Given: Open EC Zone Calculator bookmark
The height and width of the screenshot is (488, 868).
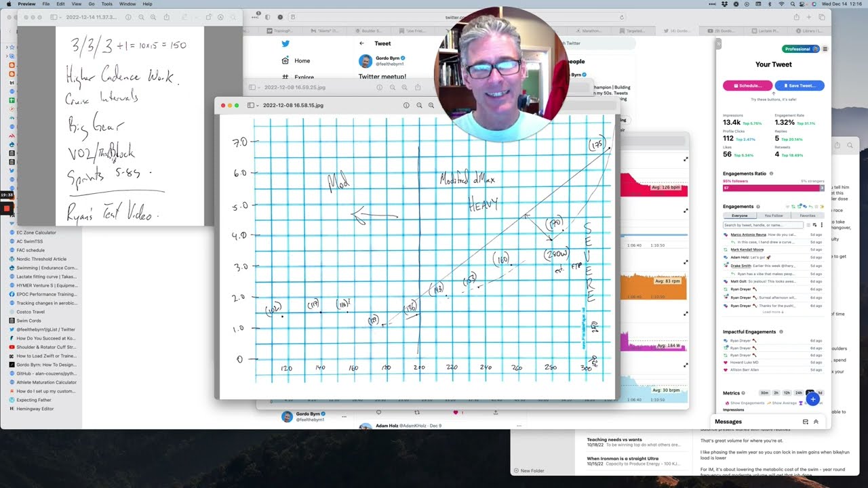Looking at the screenshot, I should click(x=37, y=232).
